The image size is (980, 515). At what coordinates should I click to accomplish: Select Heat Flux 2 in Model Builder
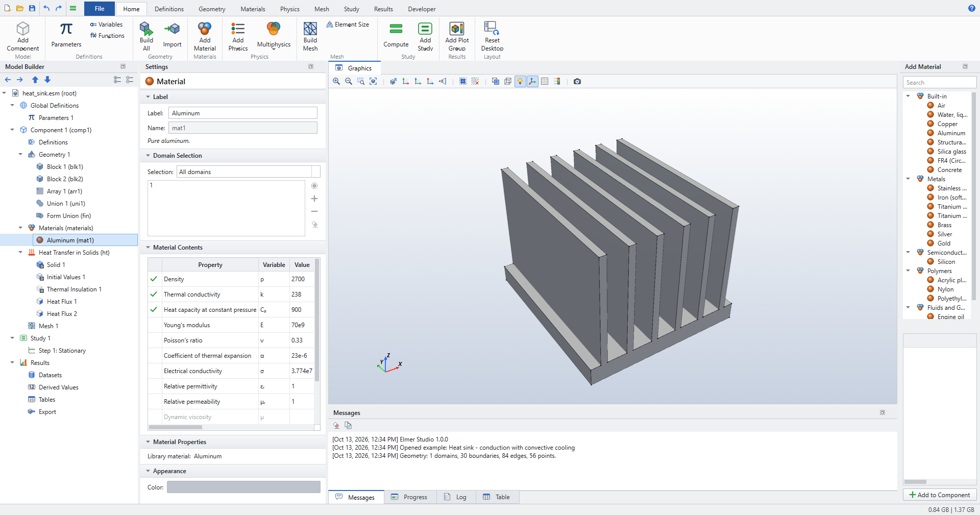[x=62, y=314]
